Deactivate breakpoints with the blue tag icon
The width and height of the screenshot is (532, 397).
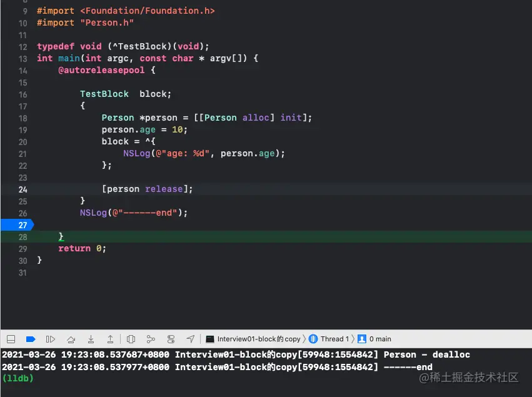point(31,339)
